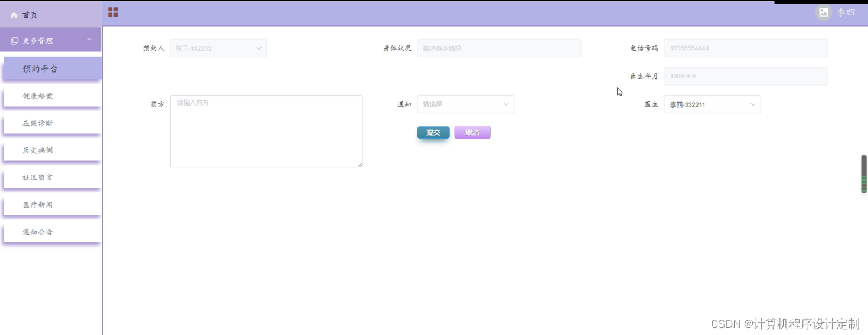Focus the 药方 text area
This screenshot has width=868, height=335.
point(266,131)
